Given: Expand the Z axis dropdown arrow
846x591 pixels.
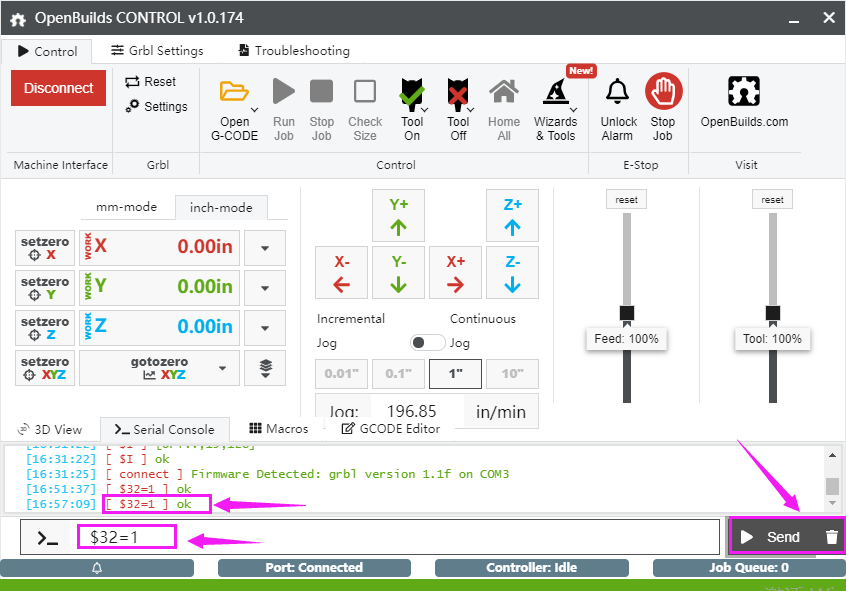Looking at the screenshot, I should tap(265, 327).
